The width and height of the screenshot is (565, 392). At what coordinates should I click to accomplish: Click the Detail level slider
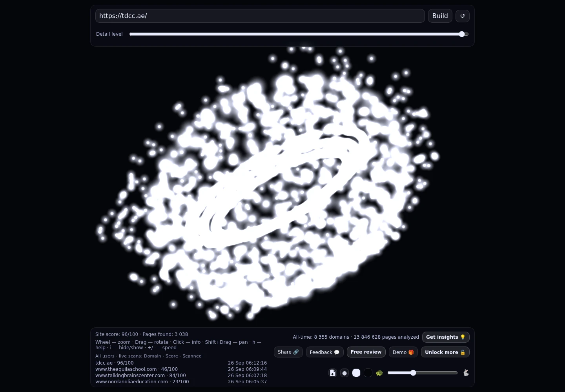coord(299,34)
